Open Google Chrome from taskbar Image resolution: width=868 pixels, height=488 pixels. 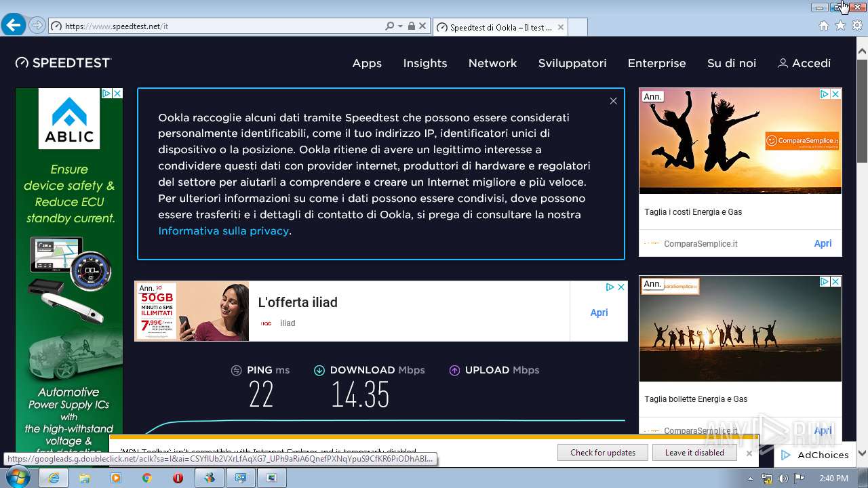(x=147, y=478)
